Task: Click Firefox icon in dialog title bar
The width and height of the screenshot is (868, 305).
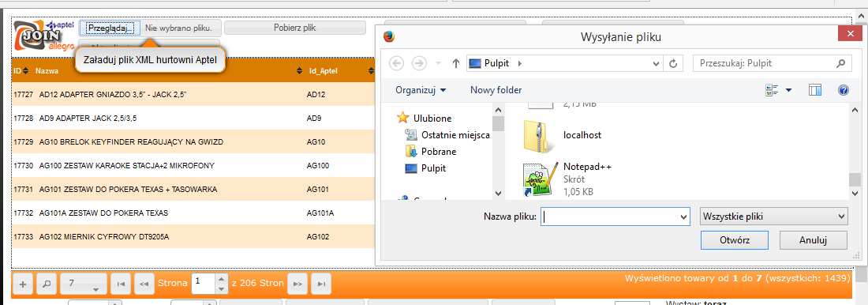Action: [388, 37]
